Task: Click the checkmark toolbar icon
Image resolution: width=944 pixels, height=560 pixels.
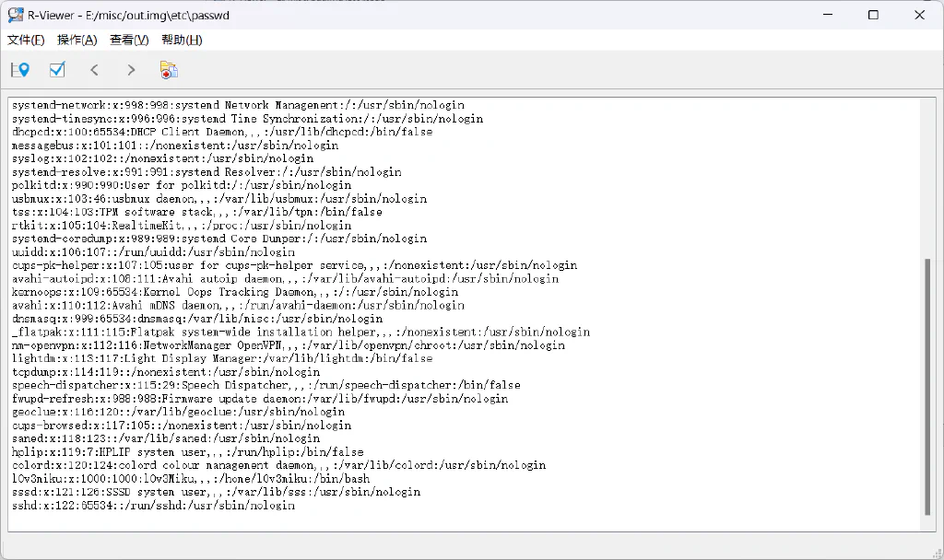Action: (x=57, y=70)
